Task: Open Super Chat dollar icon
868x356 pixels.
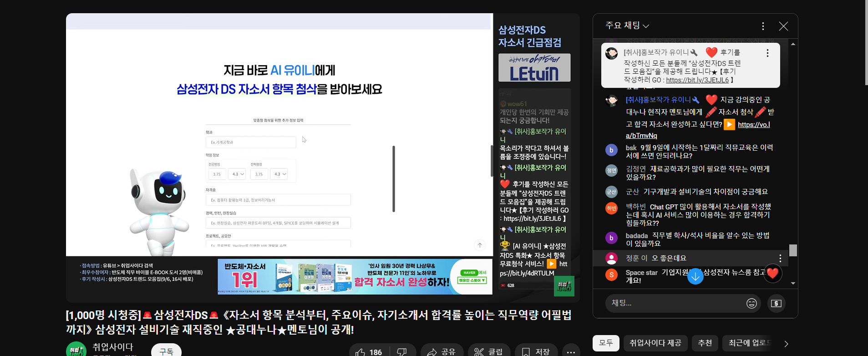Action: [777, 303]
